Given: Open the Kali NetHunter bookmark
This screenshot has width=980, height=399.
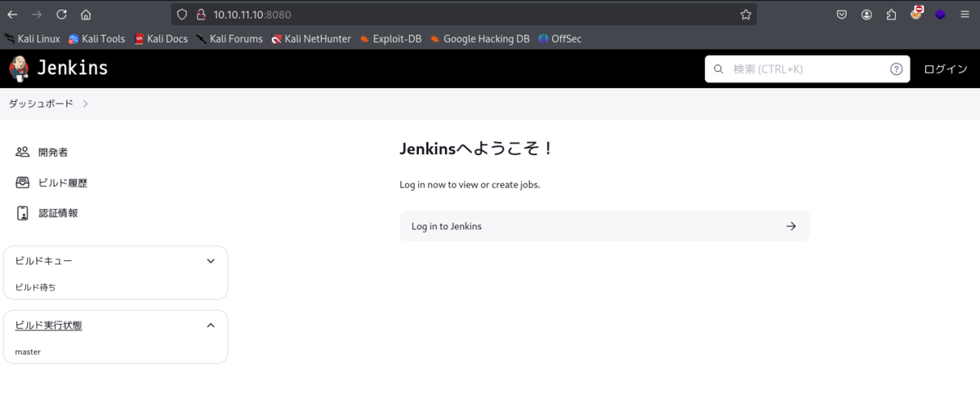Looking at the screenshot, I should (x=311, y=38).
